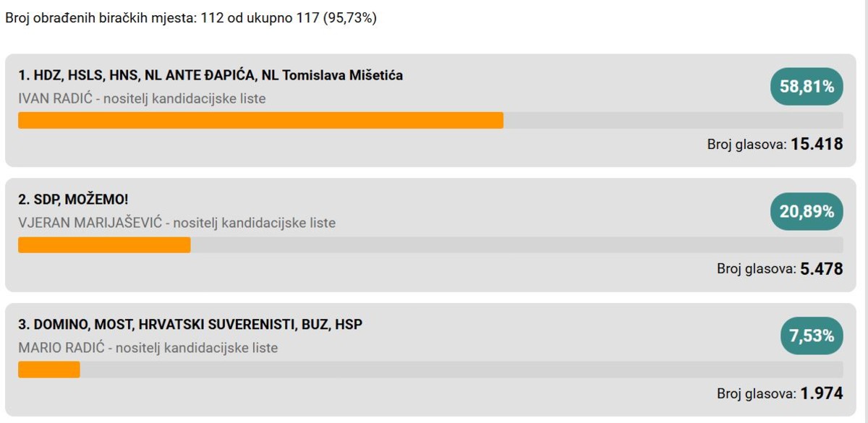The width and height of the screenshot is (868, 423).
Task: Click the 58,81% percentage badge
Action: (807, 87)
